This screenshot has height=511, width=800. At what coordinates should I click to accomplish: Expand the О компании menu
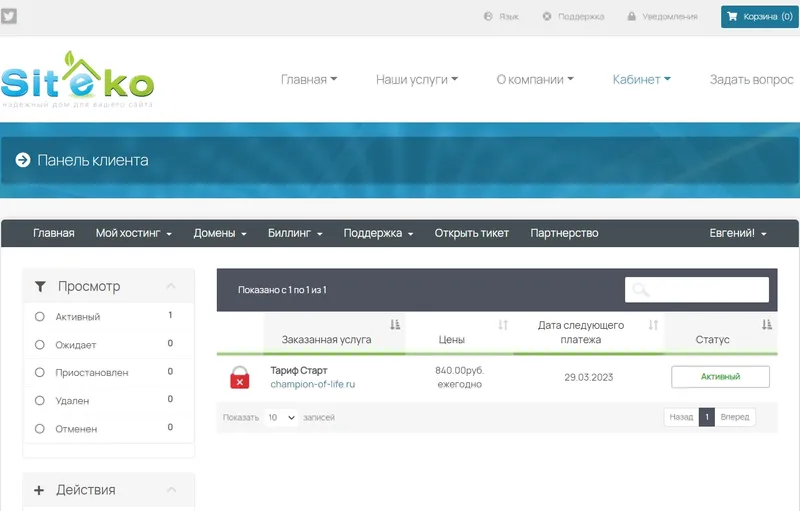[x=535, y=80]
